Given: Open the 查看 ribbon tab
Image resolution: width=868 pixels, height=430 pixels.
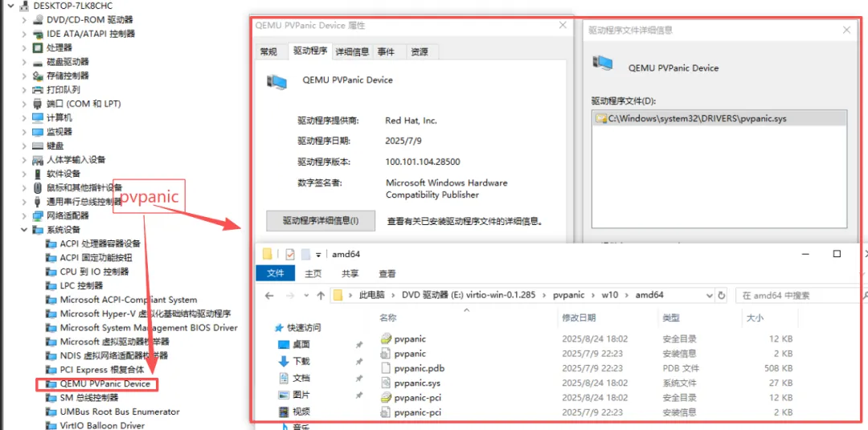Looking at the screenshot, I should 387,273.
